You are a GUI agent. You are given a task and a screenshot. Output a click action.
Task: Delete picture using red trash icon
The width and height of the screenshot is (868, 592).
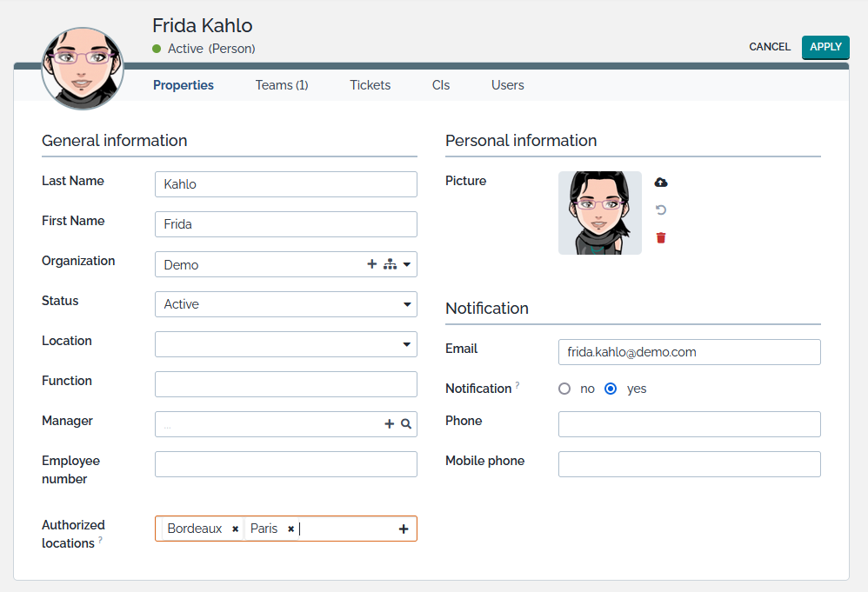661,238
